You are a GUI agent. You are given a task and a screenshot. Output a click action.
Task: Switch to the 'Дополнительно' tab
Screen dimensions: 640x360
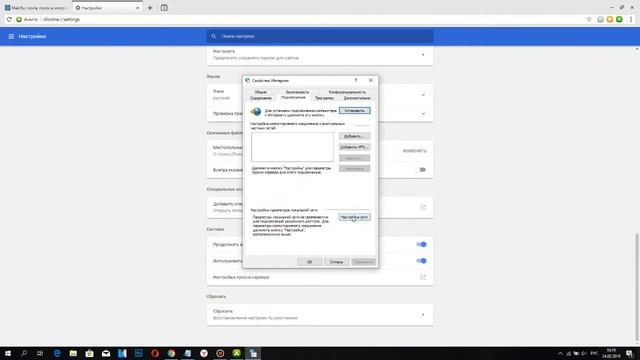(357, 98)
